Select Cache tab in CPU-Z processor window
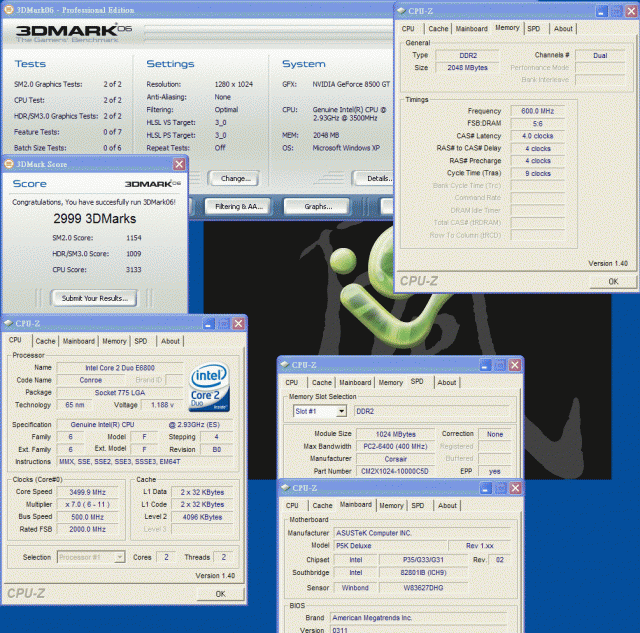640x633 pixels. coord(45,341)
